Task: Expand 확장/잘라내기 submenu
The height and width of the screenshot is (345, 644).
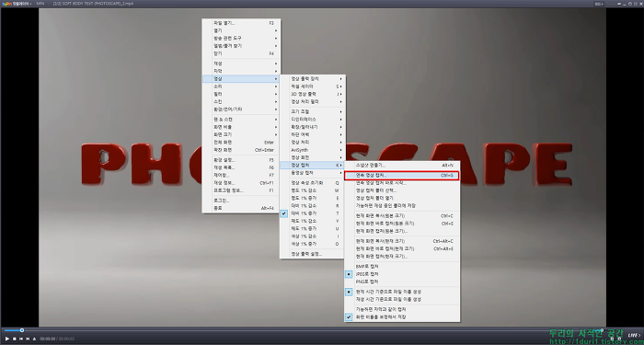Action: tap(312, 127)
